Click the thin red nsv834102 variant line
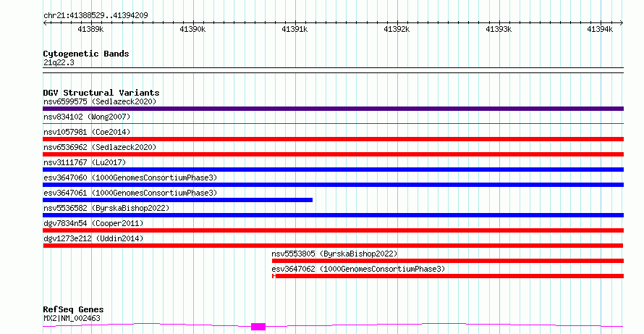The height and width of the screenshot is (334, 644). tap(333, 123)
